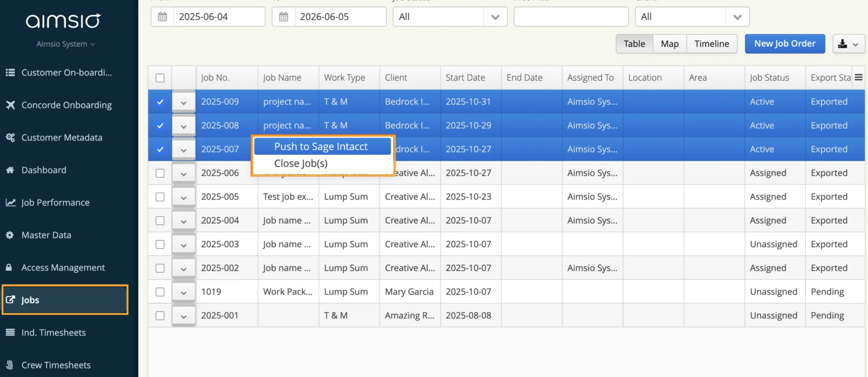868x377 pixels.
Task: Click the Amazing R... client cell
Action: [x=410, y=315]
